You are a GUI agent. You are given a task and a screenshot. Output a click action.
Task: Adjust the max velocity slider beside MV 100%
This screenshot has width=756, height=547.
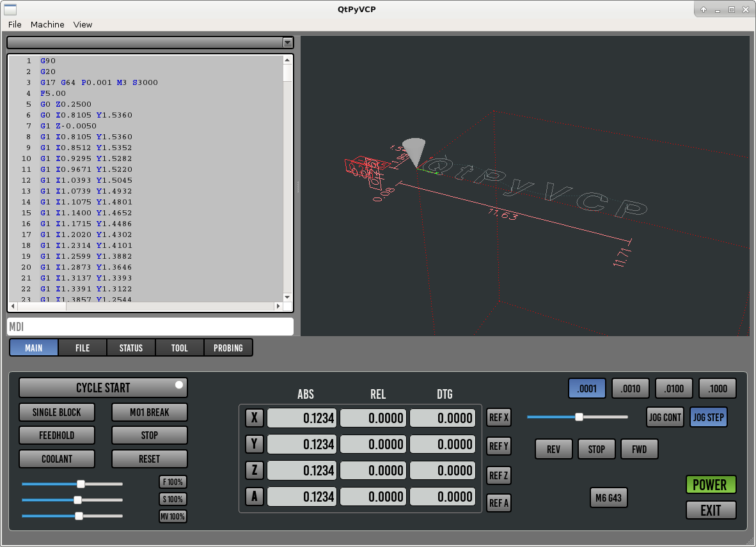point(72,516)
